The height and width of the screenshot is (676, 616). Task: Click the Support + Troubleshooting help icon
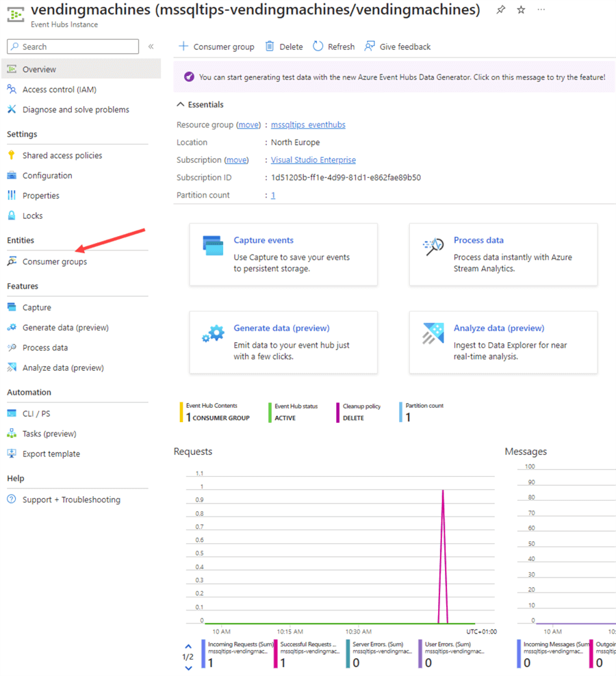12,499
